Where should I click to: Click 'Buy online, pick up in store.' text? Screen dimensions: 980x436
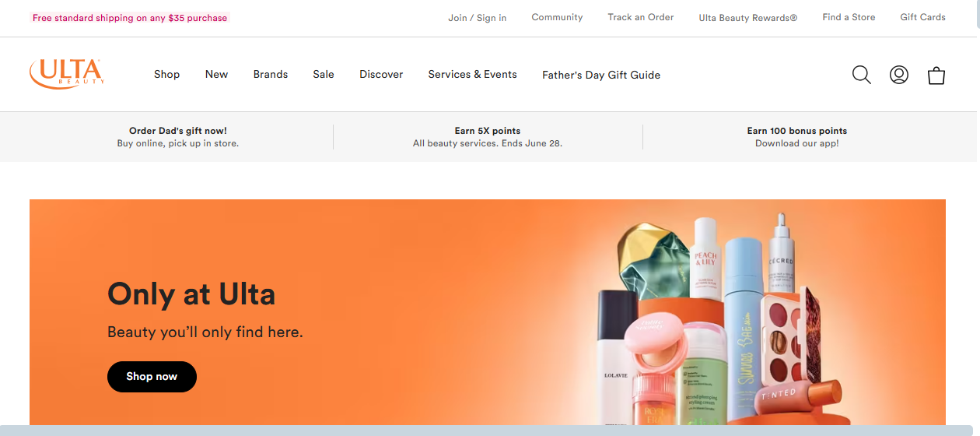(178, 143)
